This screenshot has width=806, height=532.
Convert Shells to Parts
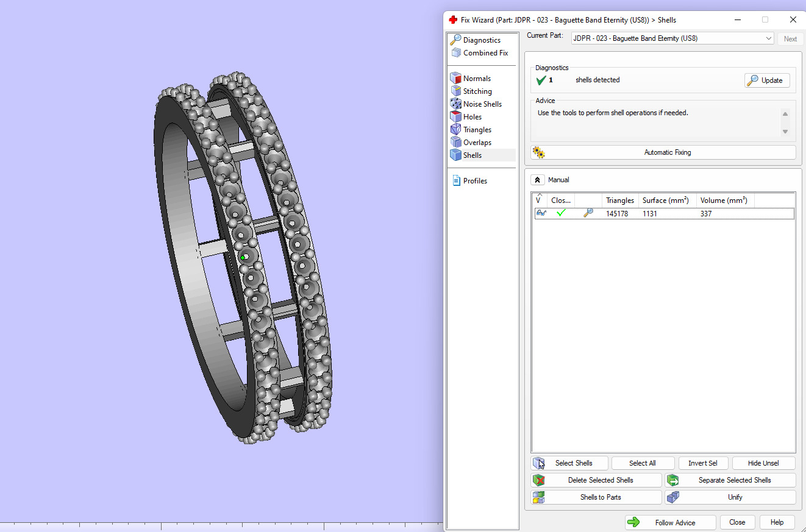point(596,497)
